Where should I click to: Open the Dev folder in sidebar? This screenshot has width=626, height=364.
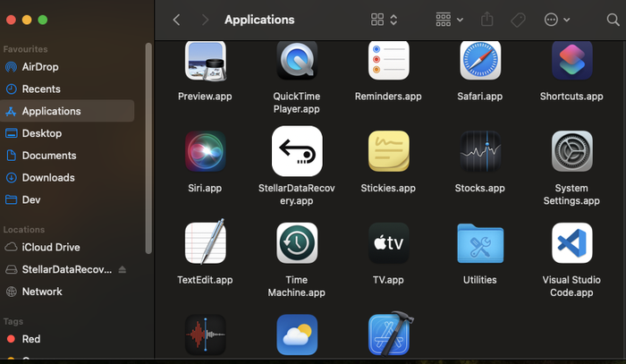(x=67, y=199)
